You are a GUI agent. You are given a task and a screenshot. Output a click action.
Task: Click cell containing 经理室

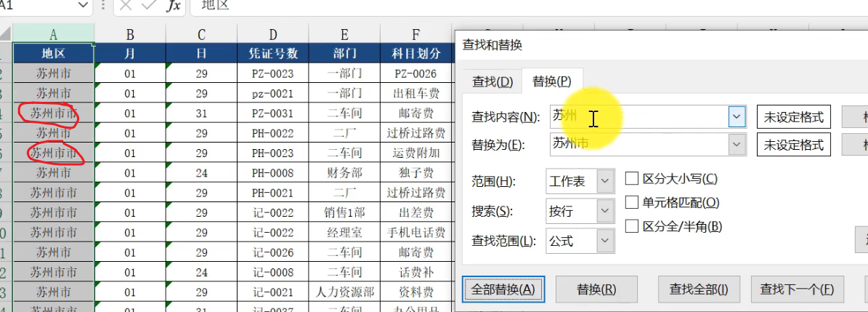tap(344, 233)
